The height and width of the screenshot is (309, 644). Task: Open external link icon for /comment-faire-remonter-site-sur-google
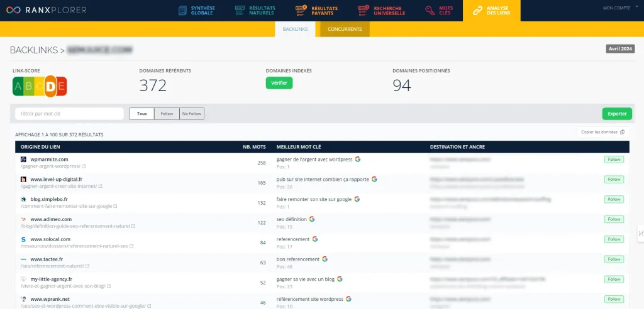coord(116,206)
